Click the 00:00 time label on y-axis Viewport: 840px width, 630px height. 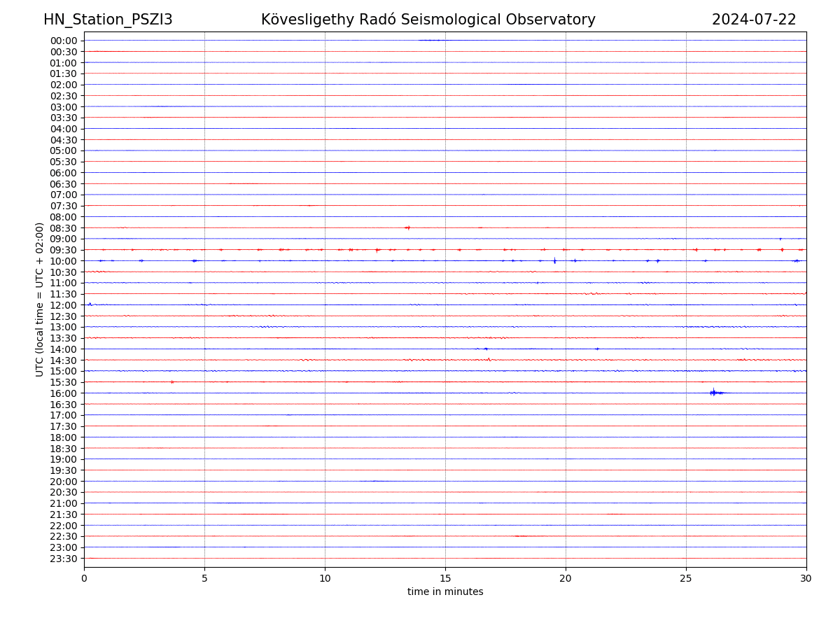(63, 41)
